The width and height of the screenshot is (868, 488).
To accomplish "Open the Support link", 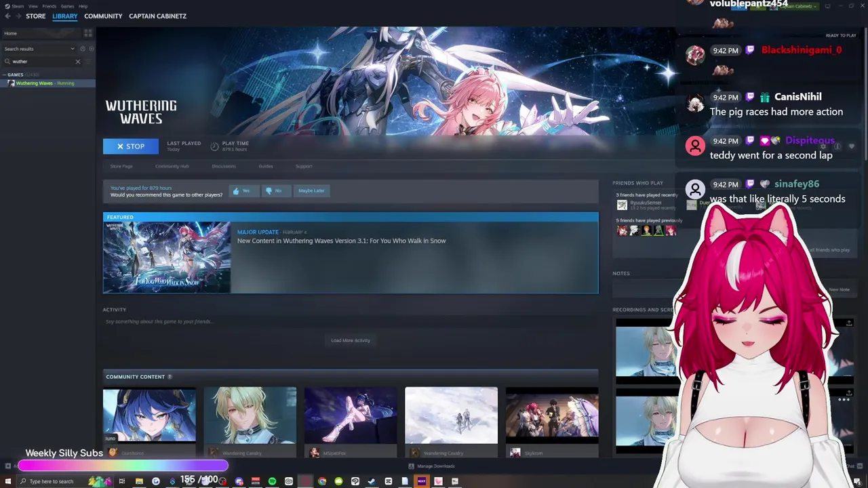I will (304, 166).
